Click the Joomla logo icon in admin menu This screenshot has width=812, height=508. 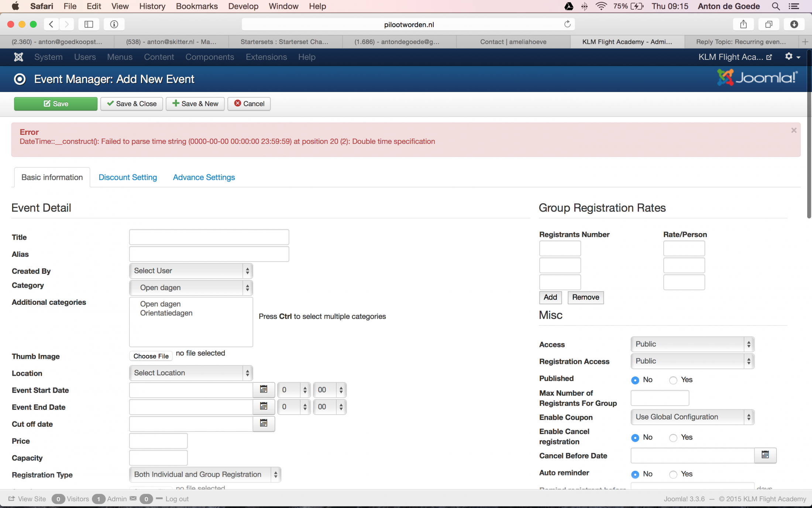click(18, 57)
